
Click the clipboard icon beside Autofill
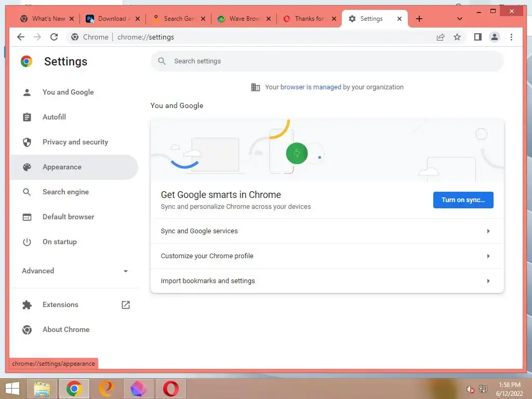point(27,117)
